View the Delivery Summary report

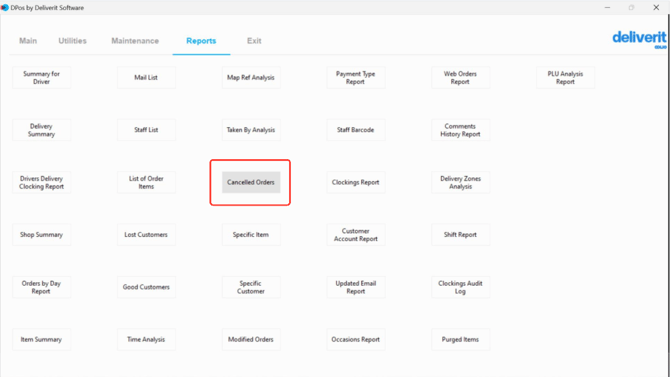(x=41, y=130)
